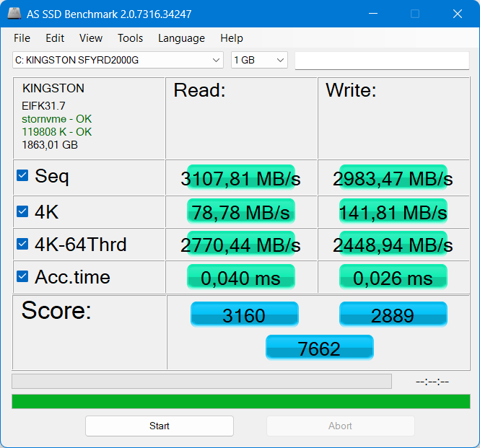
Task: Open the 1 GB test size dropdown
Action: (259, 60)
